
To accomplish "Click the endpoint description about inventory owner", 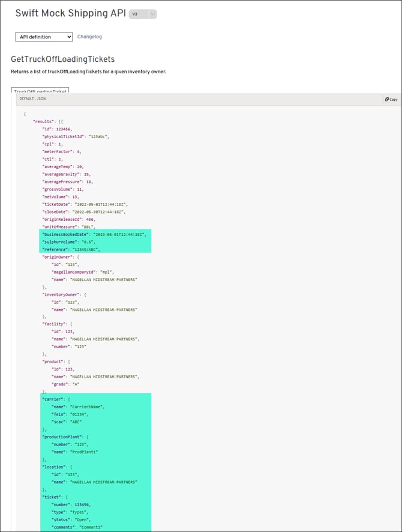I will [88, 72].
